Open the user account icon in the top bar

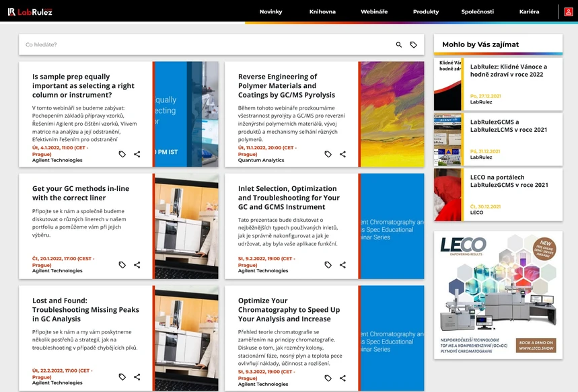point(569,11)
